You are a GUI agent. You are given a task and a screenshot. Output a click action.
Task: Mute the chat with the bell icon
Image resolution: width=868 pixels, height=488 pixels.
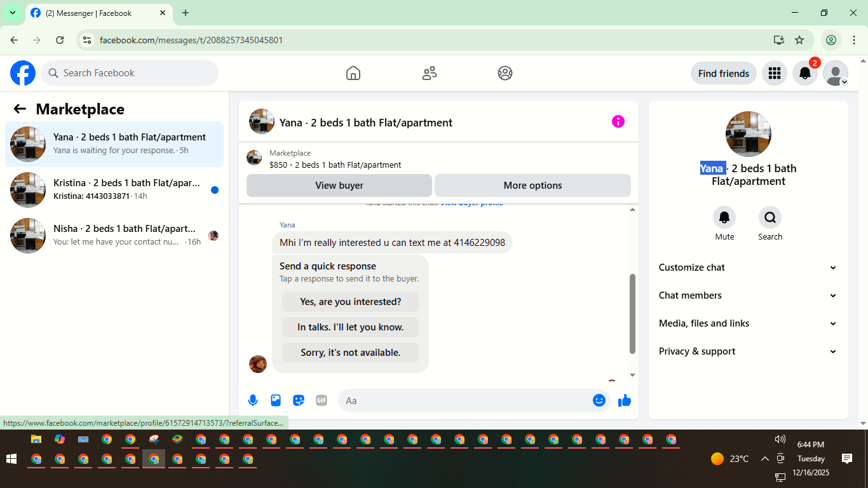[724, 217]
